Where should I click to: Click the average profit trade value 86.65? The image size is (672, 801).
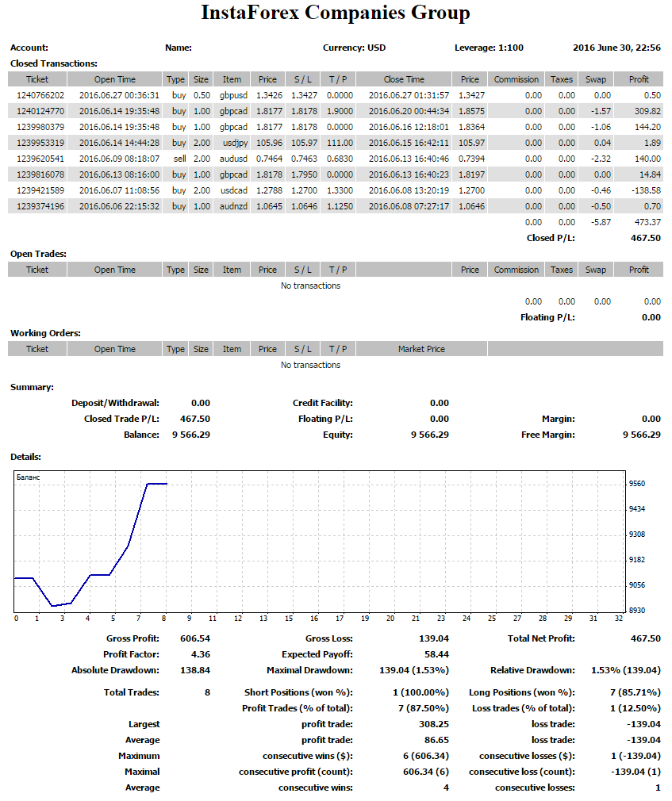pyautogui.click(x=437, y=740)
